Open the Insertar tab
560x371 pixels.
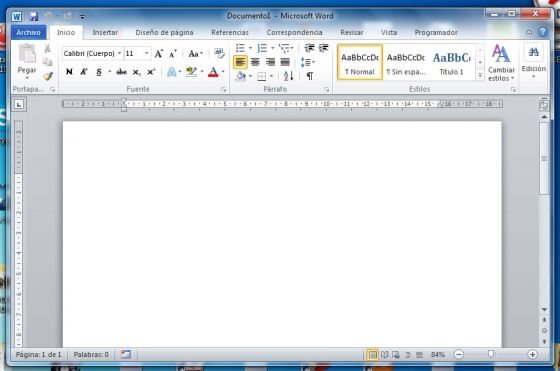105,32
